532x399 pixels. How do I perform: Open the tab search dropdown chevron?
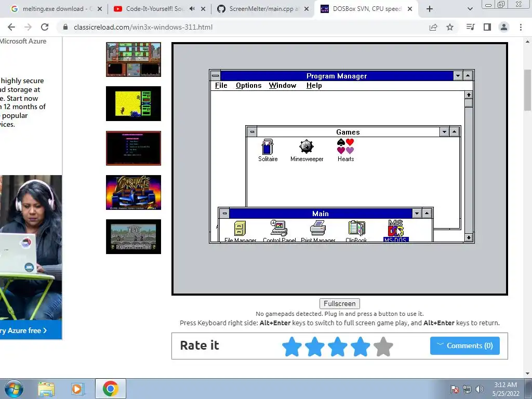pos(470,9)
